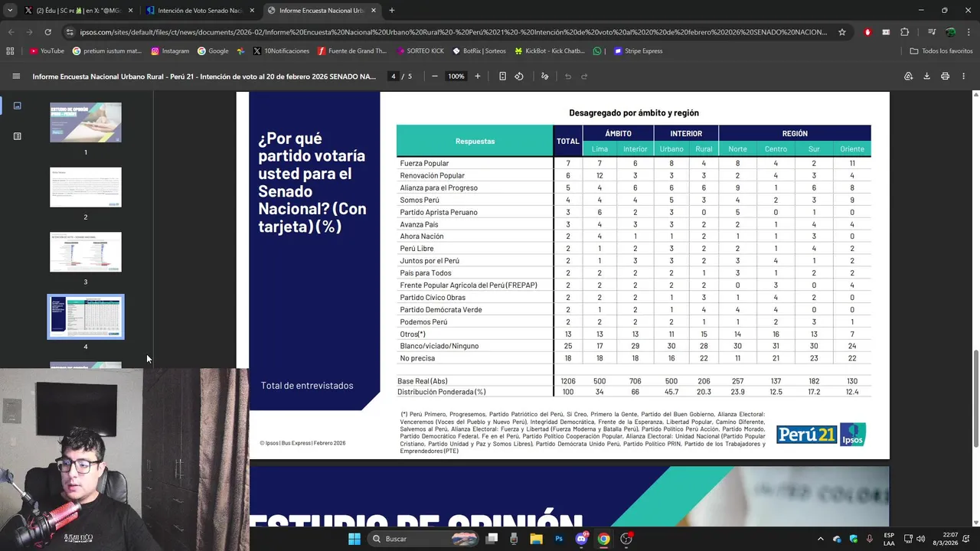Click the fit to page icon
Viewport: 980px width, 551px height.
coord(502,77)
